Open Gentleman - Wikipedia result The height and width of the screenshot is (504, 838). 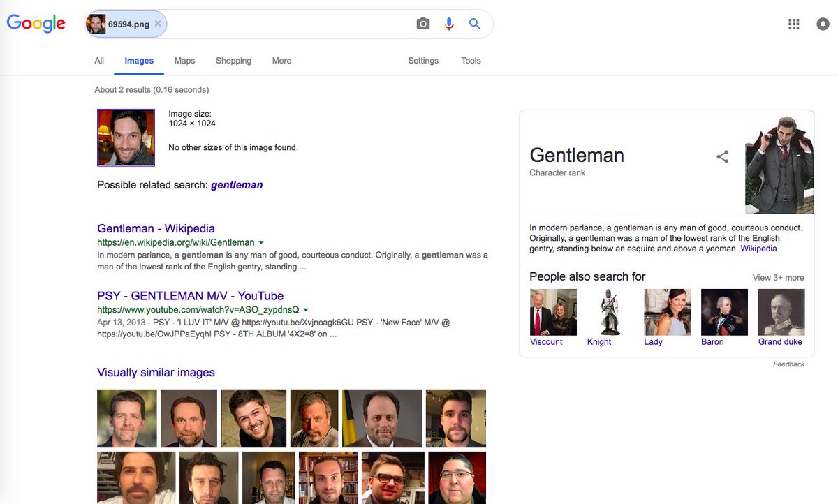pos(156,228)
